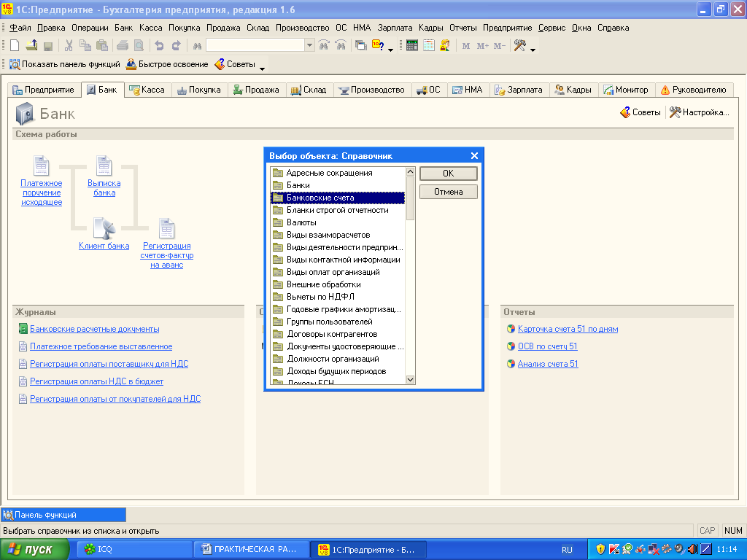The height and width of the screenshot is (560, 747).
Task: Click the M- memory toolbar button
Action: 499,46
